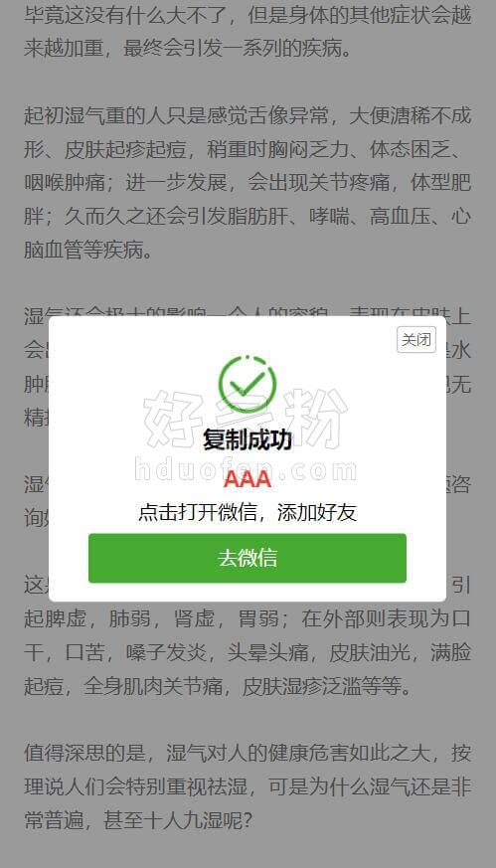Viewport: 496px width, 868px height.
Task: Tap the green checkmark success icon
Action: (248, 384)
